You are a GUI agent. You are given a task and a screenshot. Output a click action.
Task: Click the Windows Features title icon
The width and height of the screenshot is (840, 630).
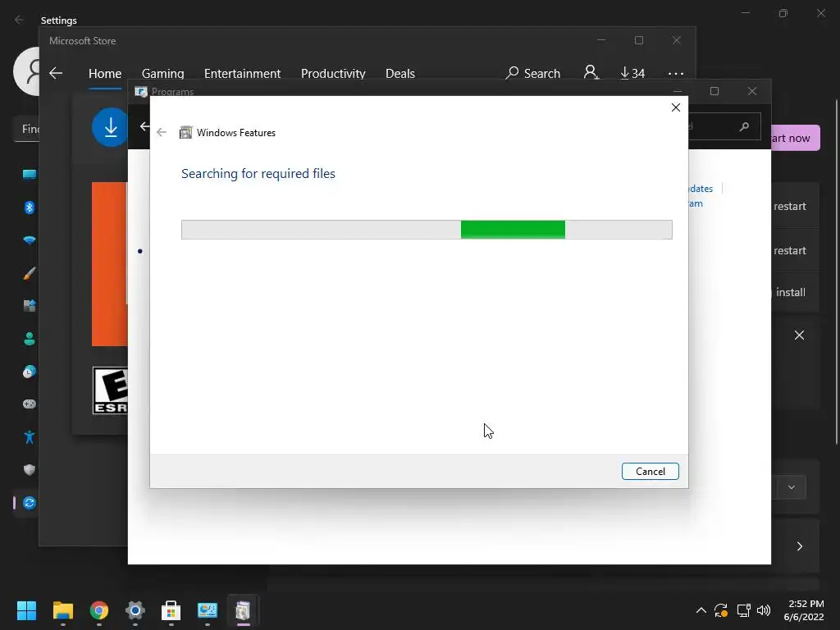tap(185, 132)
